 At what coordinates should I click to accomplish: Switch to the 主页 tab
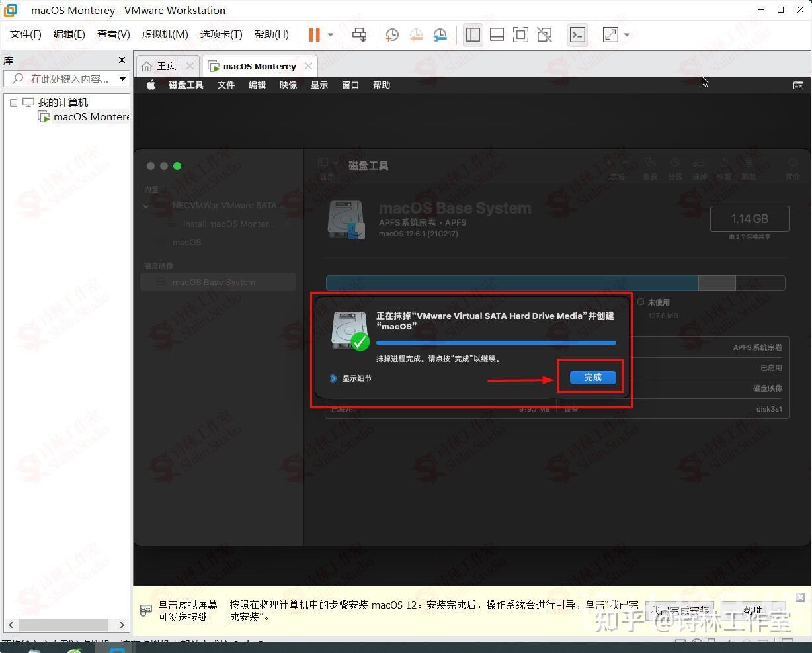166,65
